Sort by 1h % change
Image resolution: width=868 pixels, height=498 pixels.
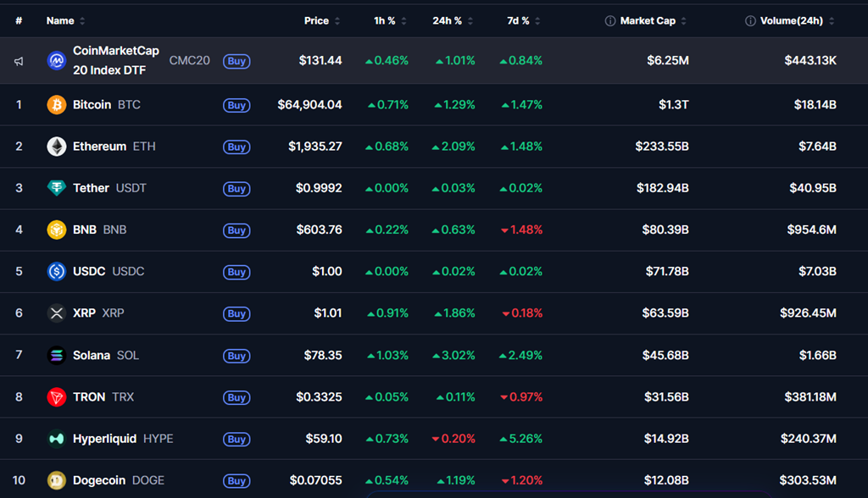pyautogui.click(x=390, y=21)
